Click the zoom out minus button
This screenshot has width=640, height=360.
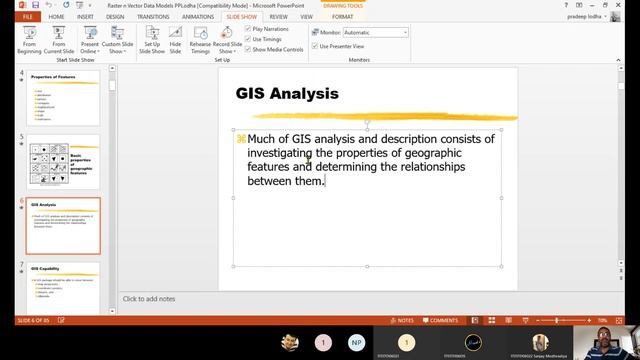tap(538, 320)
